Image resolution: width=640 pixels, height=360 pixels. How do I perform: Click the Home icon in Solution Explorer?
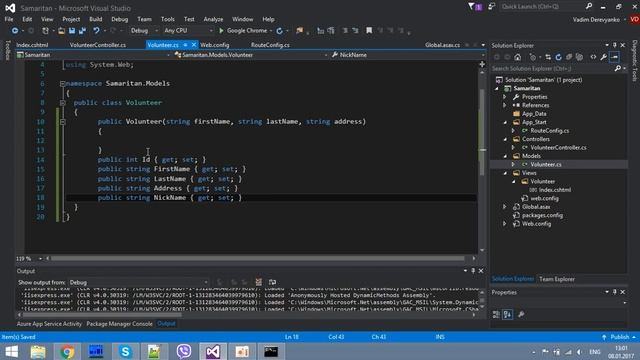click(518, 57)
